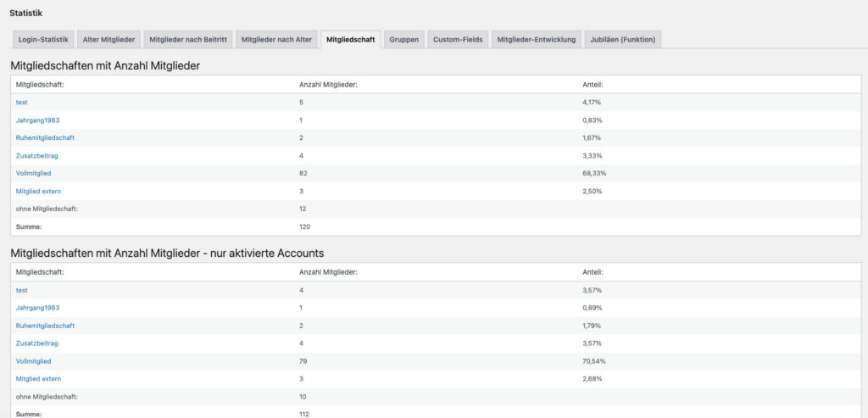This screenshot has width=868, height=418.
Task: Select the Mitglieder nach Beitritt tab
Action: pyautogui.click(x=188, y=40)
